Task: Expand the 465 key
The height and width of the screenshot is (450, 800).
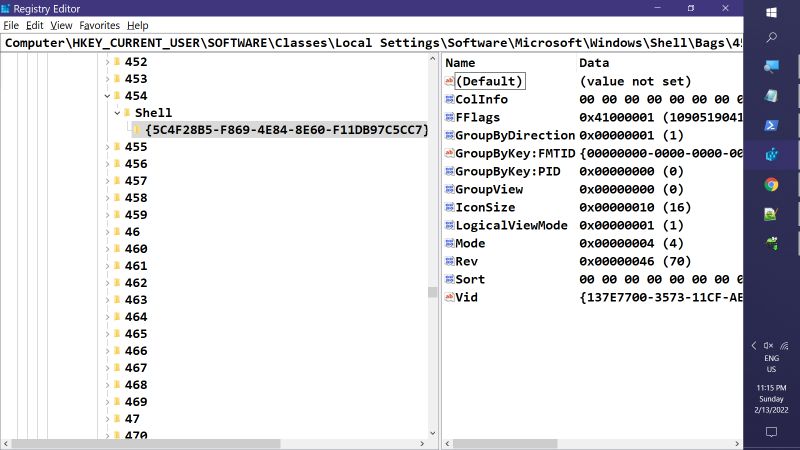Action: click(107, 334)
